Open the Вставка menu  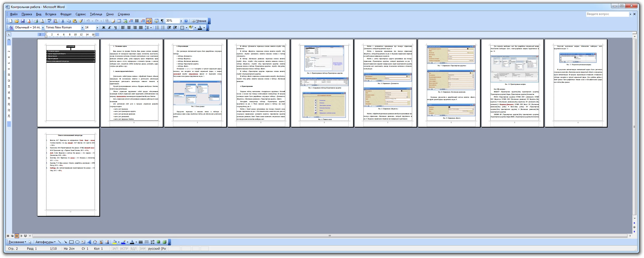(x=51, y=14)
